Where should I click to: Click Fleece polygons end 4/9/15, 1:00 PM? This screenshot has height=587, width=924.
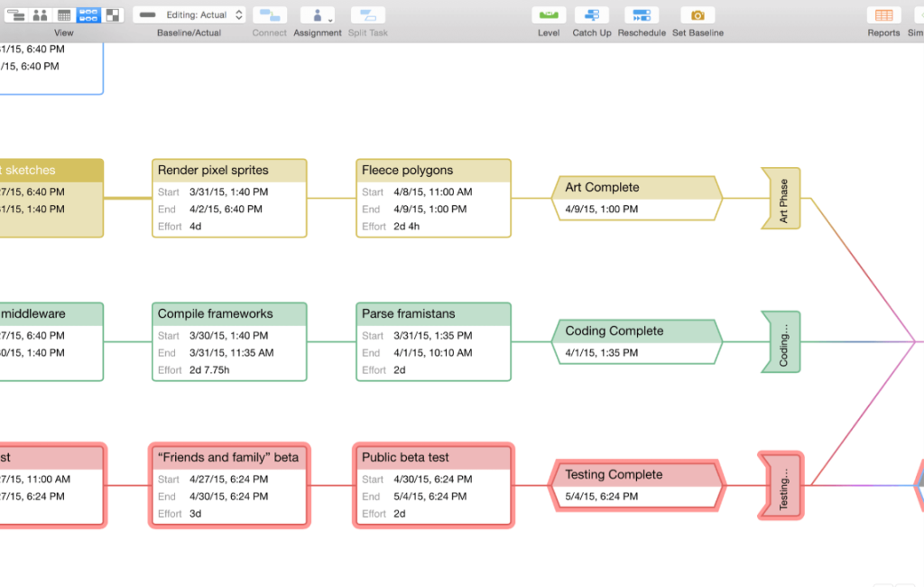(430, 209)
